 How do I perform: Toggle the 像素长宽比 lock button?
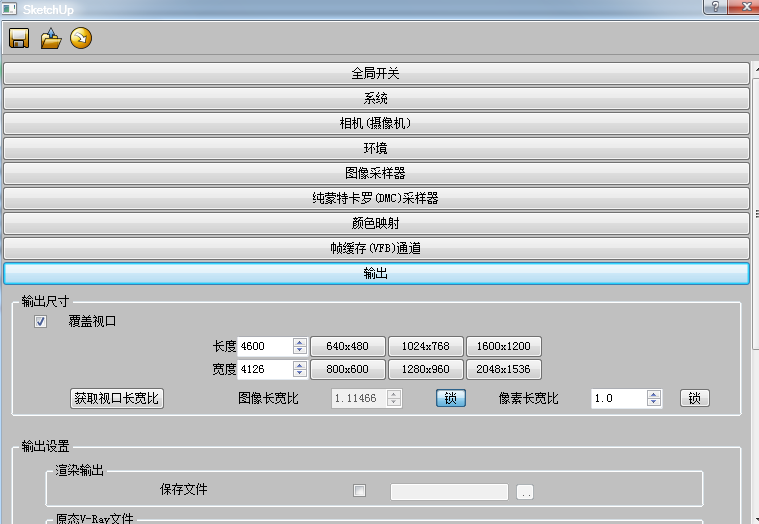pos(695,398)
